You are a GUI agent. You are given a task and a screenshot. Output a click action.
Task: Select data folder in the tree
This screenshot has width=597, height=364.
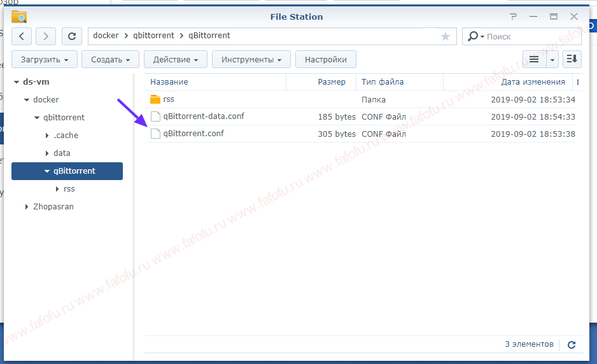62,153
